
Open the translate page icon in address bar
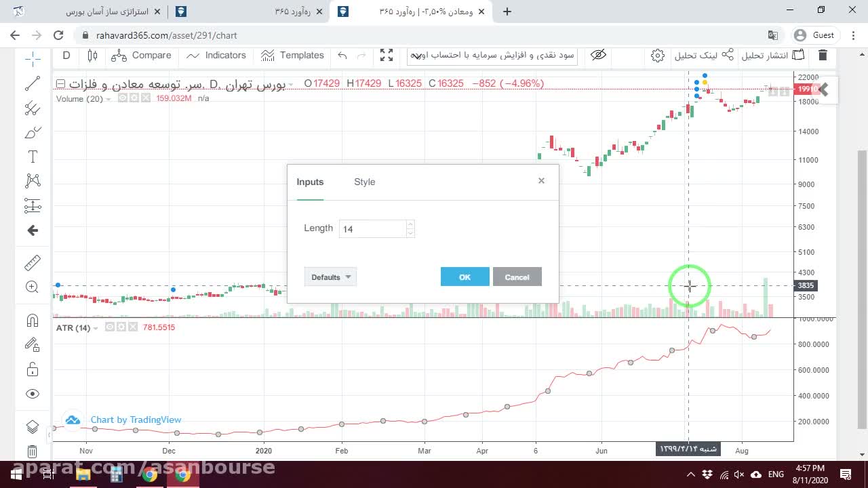pyautogui.click(x=772, y=35)
